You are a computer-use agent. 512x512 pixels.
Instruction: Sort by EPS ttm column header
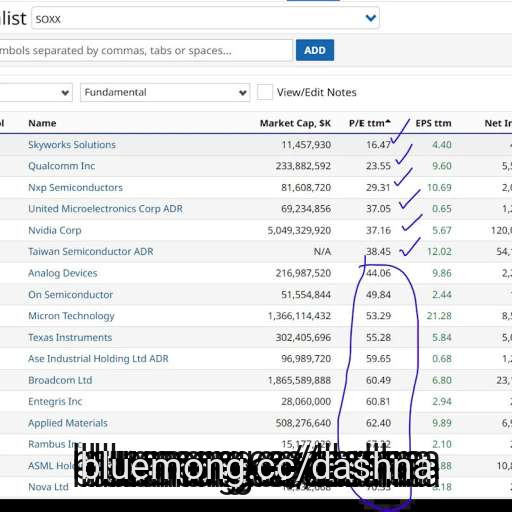point(433,123)
